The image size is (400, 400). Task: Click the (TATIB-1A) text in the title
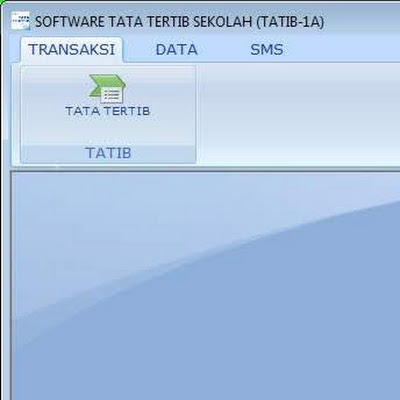[290, 22]
